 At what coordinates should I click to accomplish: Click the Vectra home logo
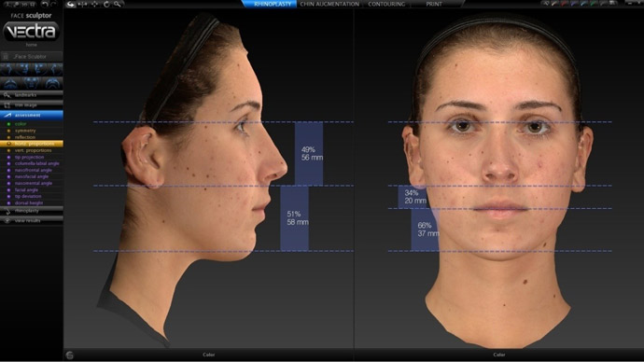tap(31, 31)
